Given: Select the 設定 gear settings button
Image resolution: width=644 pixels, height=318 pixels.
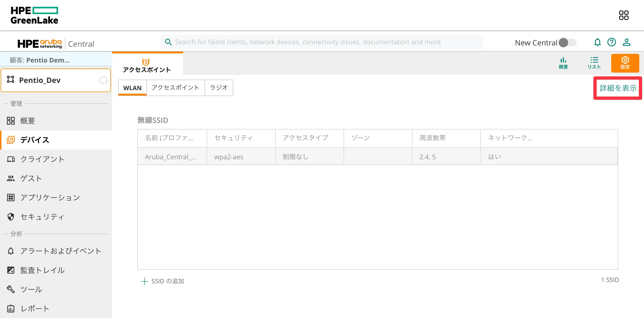Looking at the screenshot, I should coord(625,63).
